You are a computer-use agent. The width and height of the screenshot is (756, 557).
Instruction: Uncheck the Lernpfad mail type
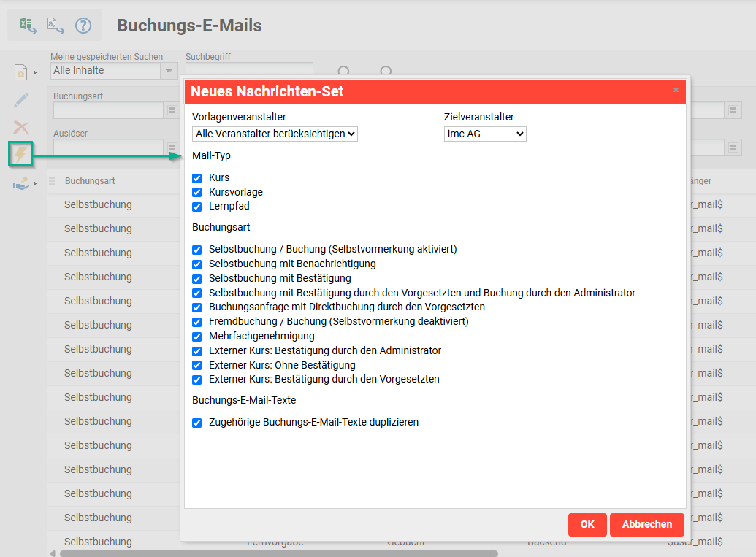(196, 207)
